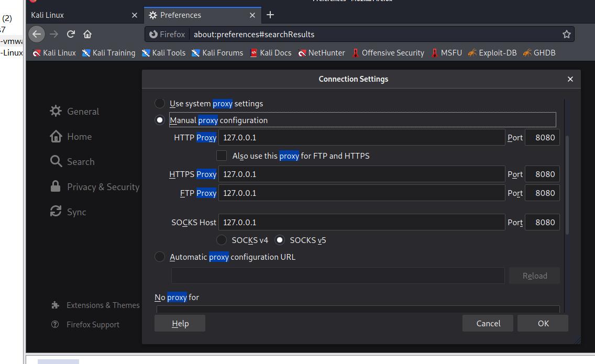Go to the Firefox home page
Screen dimensions: 595x364
click(x=87, y=34)
